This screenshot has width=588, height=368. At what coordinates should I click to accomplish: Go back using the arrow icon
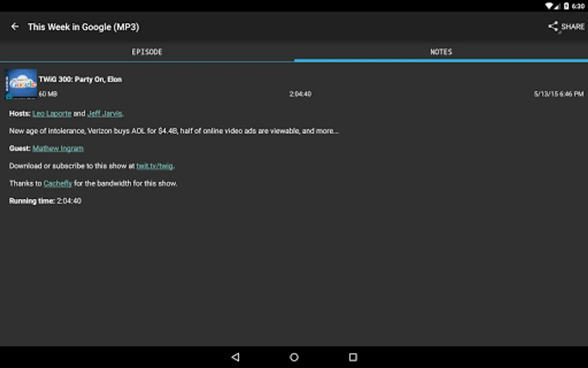15,27
